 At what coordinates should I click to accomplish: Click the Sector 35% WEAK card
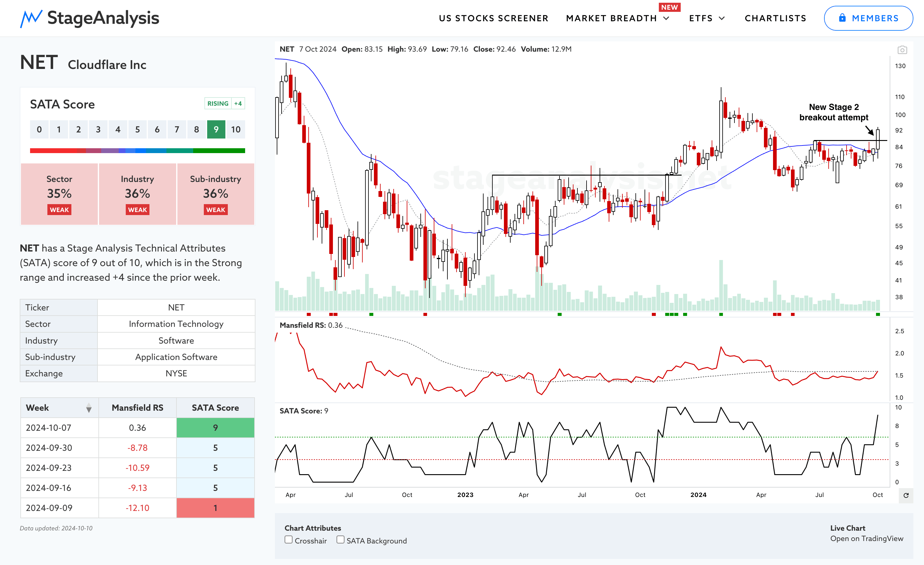coord(59,194)
